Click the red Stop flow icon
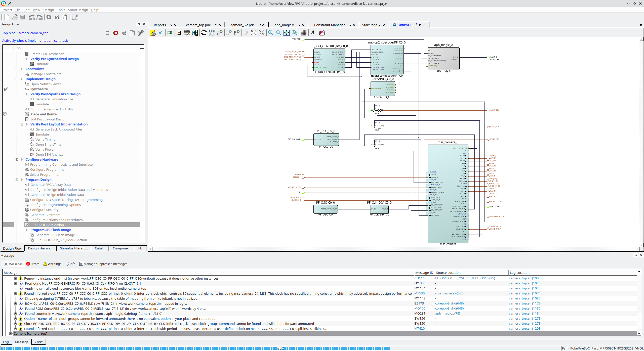Screen dimensions: 644x351 tap(116, 33)
